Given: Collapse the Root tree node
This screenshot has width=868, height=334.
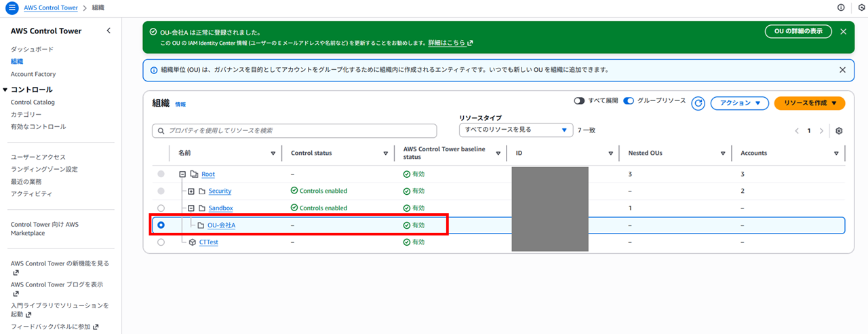Looking at the screenshot, I should [x=182, y=174].
